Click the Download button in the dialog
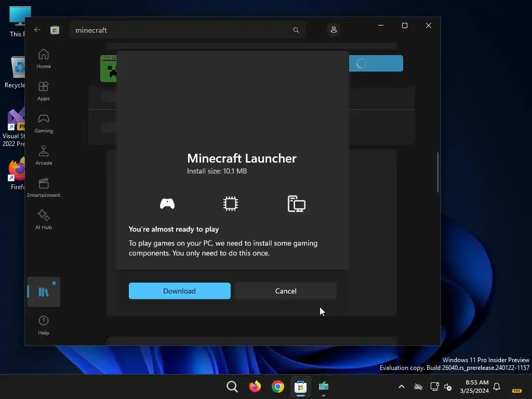 point(179,291)
